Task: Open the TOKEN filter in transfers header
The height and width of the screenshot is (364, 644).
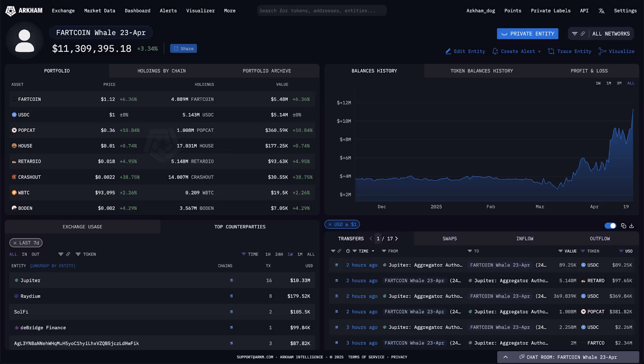Action: pyautogui.click(x=590, y=251)
